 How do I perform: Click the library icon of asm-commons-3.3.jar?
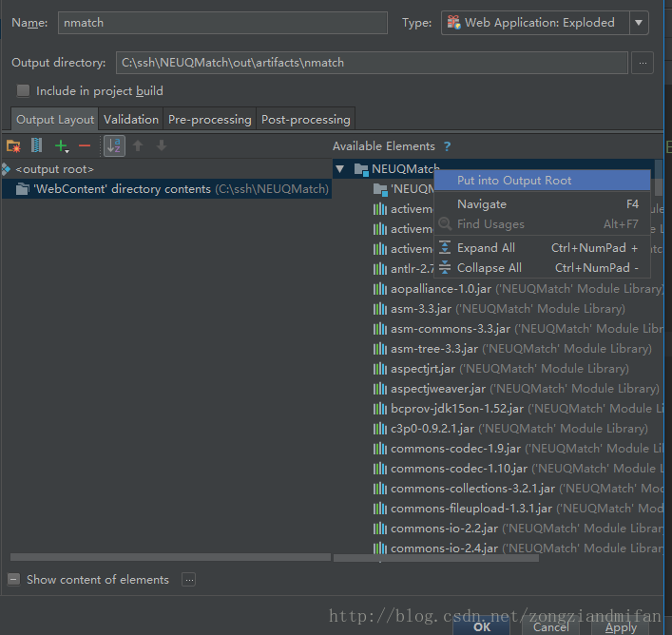[379, 329]
